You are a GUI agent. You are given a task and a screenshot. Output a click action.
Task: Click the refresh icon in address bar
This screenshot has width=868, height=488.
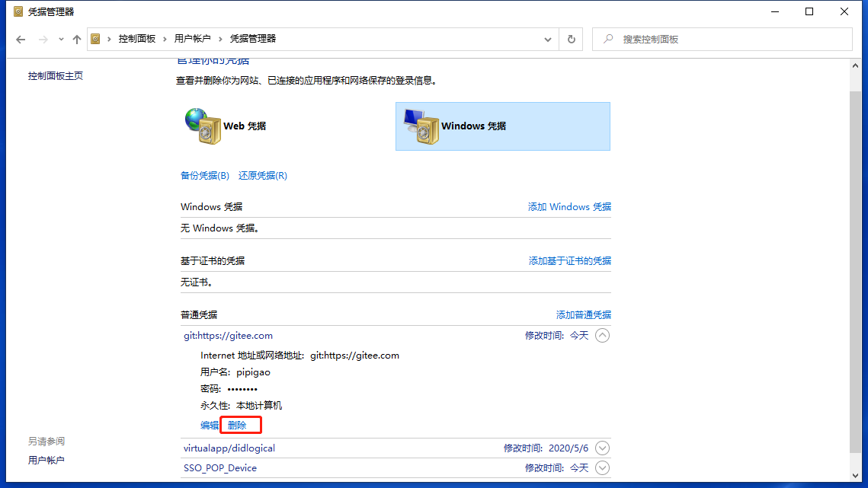click(x=570, y=39)
